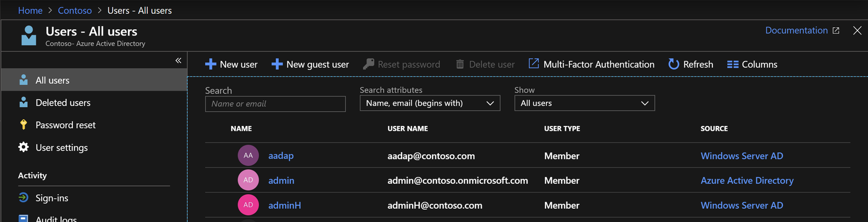
Task: Click the Sign-ins arrow icon
Action: [23, 198]
